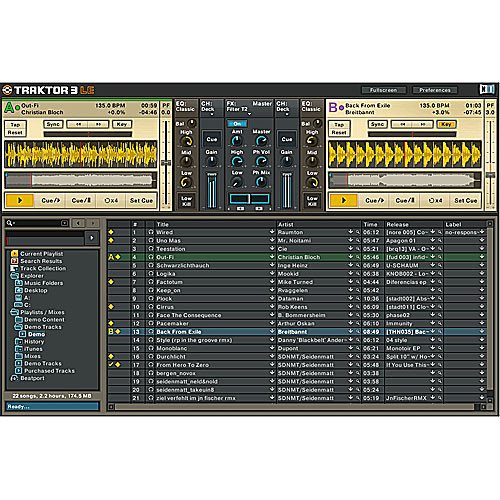Start playback on Deck A
Screen dimensions: 500x500
point(19,200)
